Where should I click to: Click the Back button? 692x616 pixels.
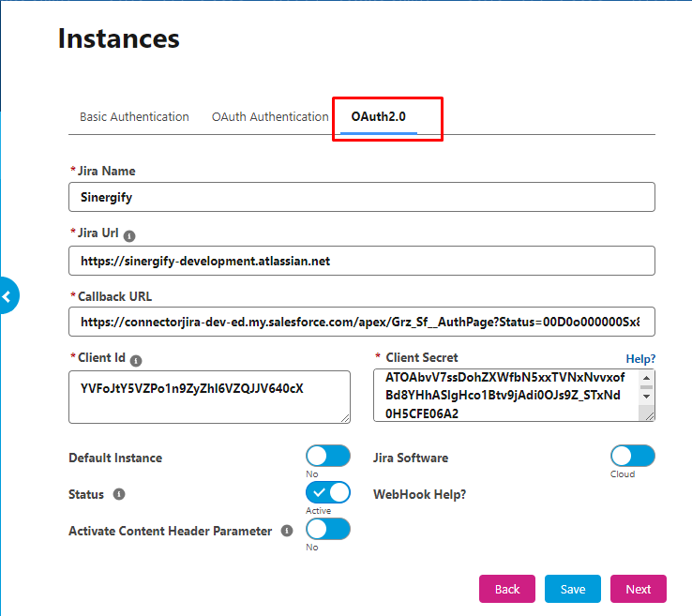tap(507, 589)
